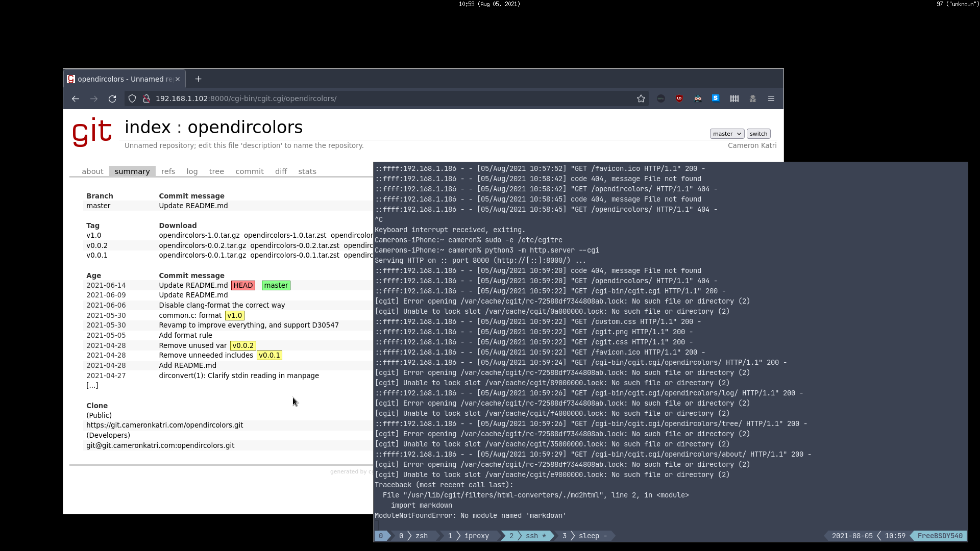Click the cgit logo

coord(92,132)
